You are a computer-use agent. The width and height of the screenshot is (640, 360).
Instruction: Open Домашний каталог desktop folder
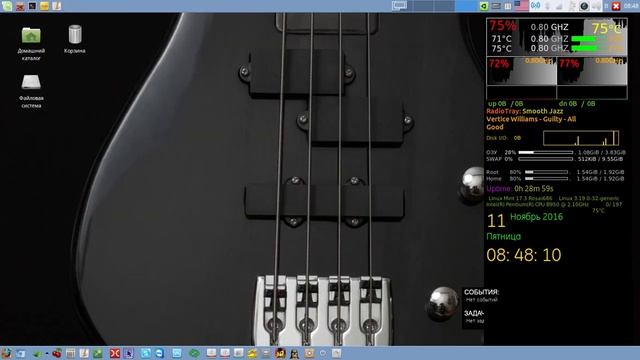(31, 43)
